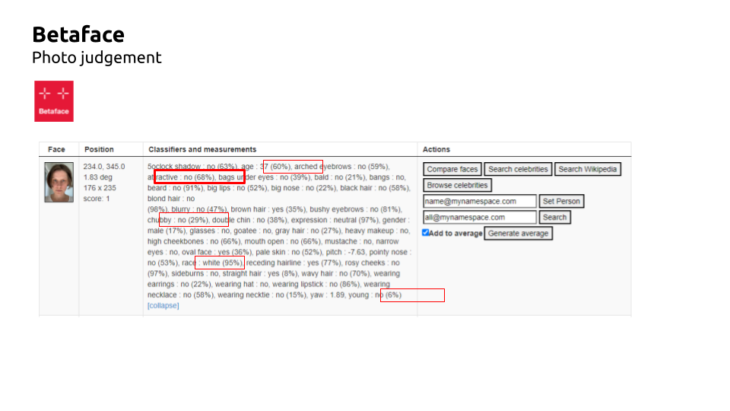This screenshot has height=411, width=730.
Task: Toggle the Add to average checkbox
Action: pos(426,232)
